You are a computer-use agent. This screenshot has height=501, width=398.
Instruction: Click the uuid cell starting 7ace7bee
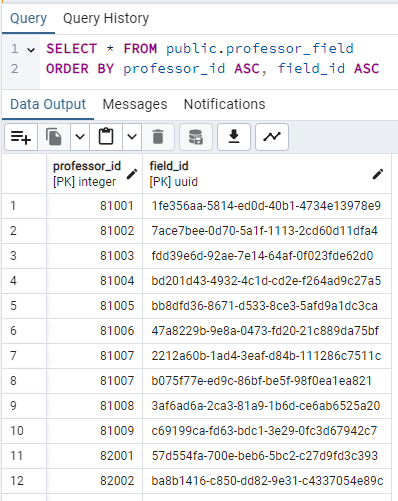tap(267, 231)
